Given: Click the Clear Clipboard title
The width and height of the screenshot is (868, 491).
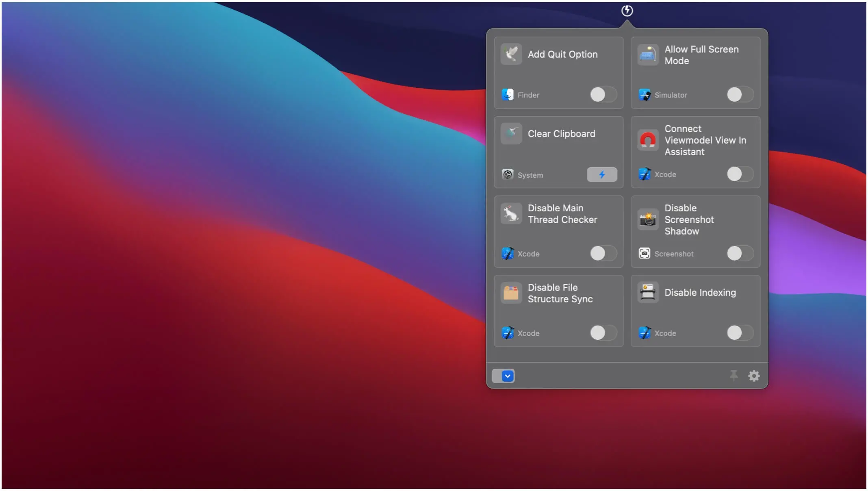Looking at the screenshot, I should 562,134.
